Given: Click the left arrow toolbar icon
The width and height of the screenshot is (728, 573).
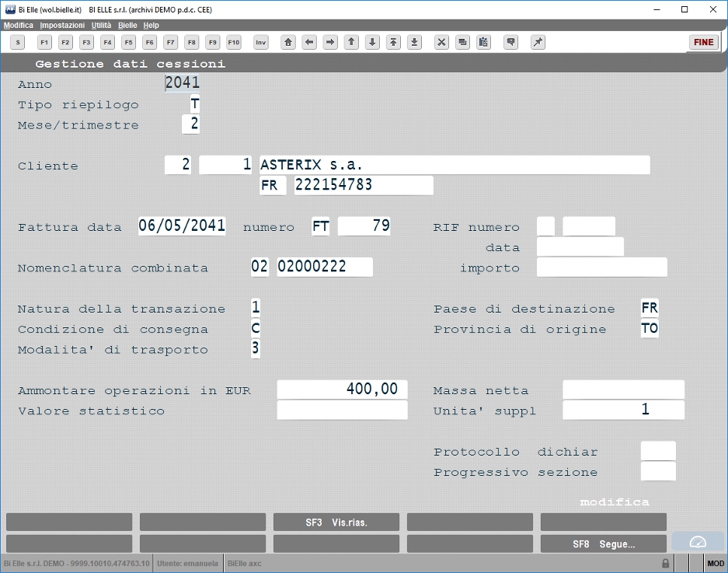Looking at the screenshot, I should click(x=309, y=42).
